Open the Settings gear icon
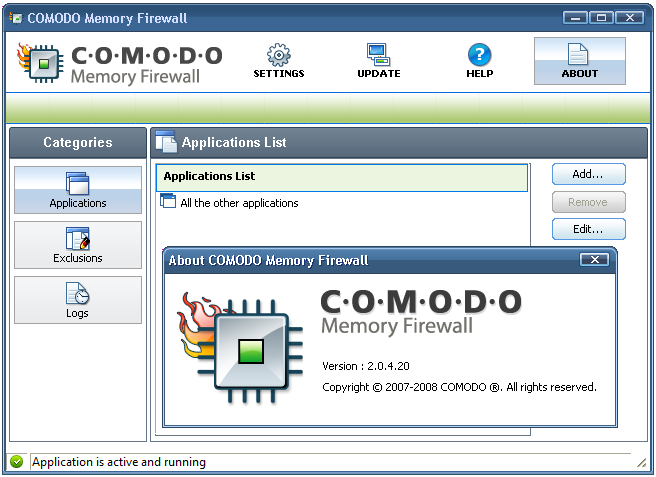Viewport: 656px width, 477px height. [279, 55]
